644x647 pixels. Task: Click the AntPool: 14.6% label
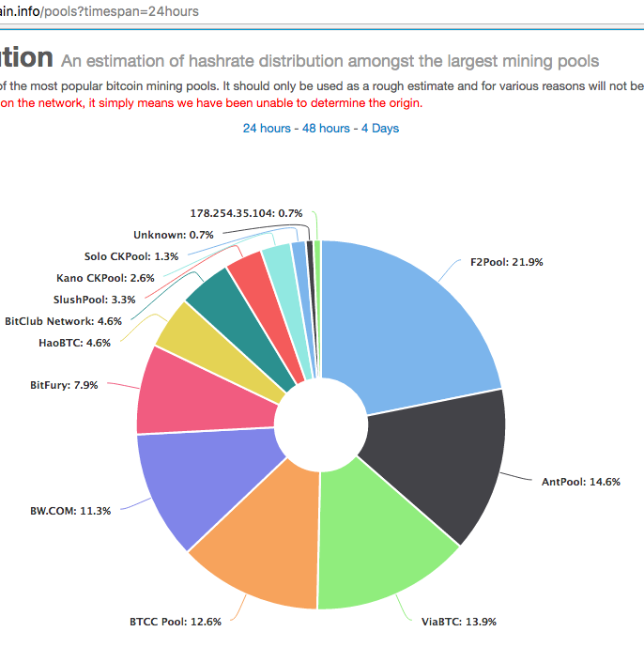pyautogui.click(x=581, y=482)
